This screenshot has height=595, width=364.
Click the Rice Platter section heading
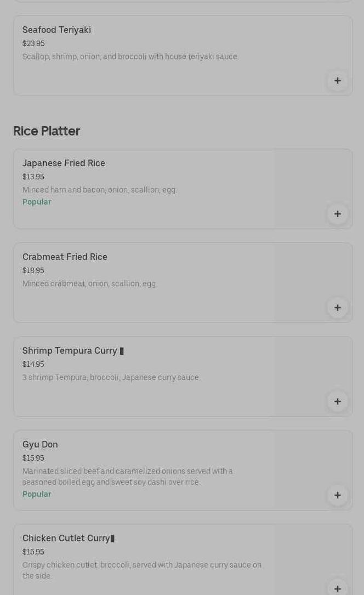(47, 131)
